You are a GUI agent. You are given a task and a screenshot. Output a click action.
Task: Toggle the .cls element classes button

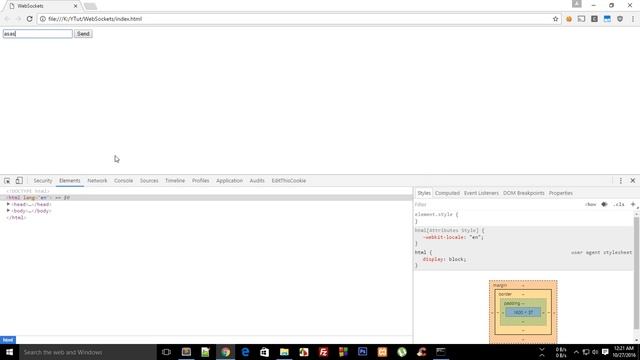coord(619,204)
